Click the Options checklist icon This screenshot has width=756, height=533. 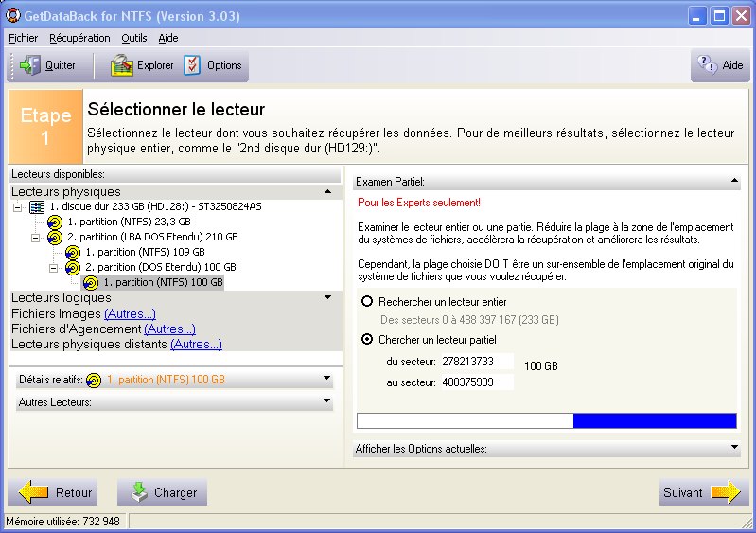(x=192, y=65)
